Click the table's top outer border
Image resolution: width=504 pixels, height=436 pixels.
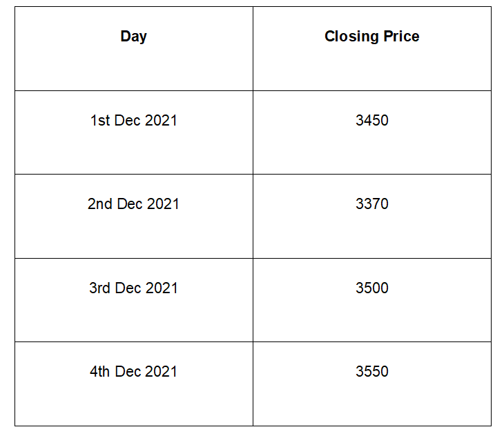pyautogui.click(x=253, y=7)
